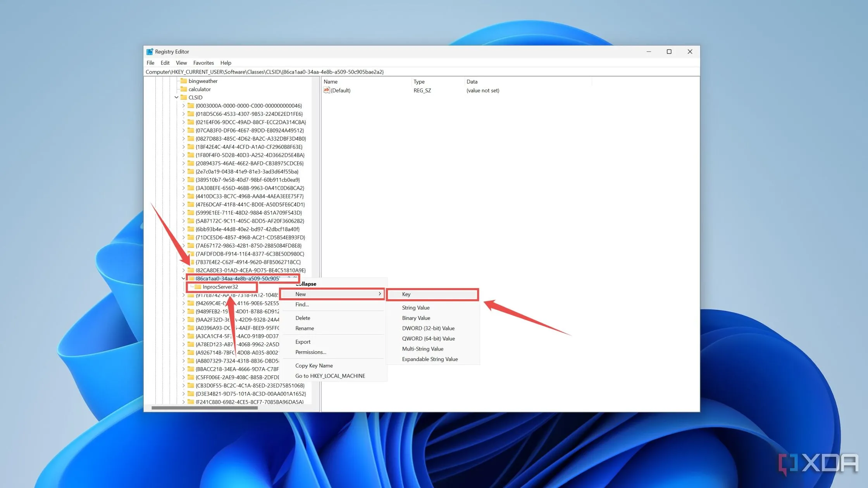Viewport: 868px width, 488px height.
Task: Click the horizontal scrollbar in tree pane
Action: [x=204, y=408]
